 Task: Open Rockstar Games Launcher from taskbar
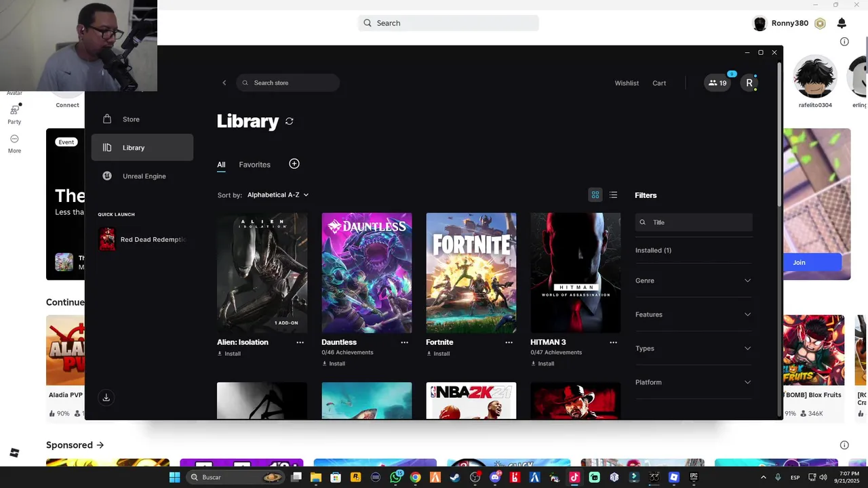pyautogui.click(x=355, y=477)
